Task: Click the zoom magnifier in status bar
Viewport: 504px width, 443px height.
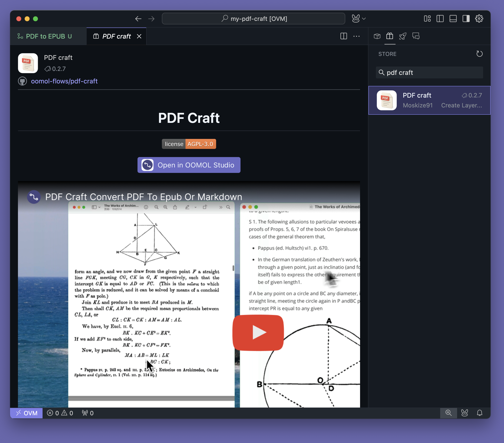Action: pos(448,413)
